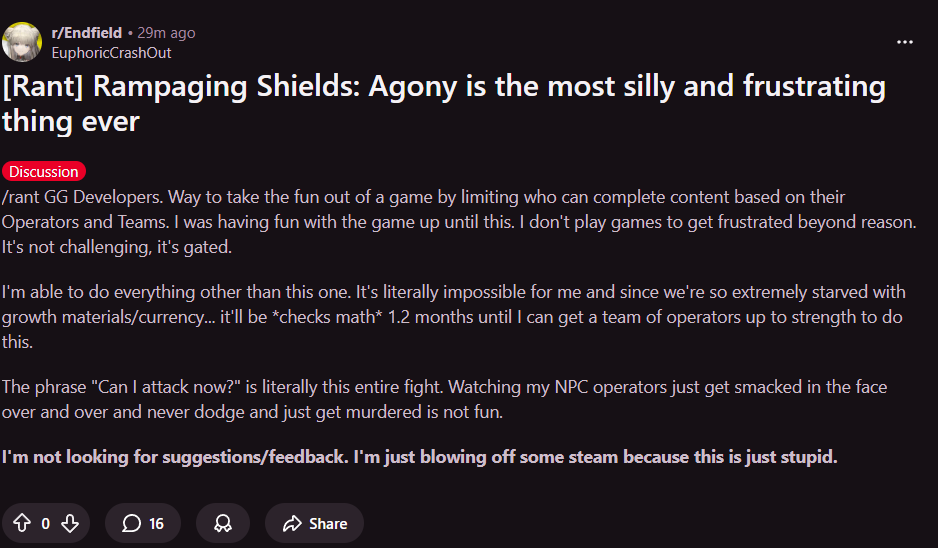This screenshot has height=548, width=938.
Task: Open EuphoricCrashOut's user profile
Action: point(111,52)
